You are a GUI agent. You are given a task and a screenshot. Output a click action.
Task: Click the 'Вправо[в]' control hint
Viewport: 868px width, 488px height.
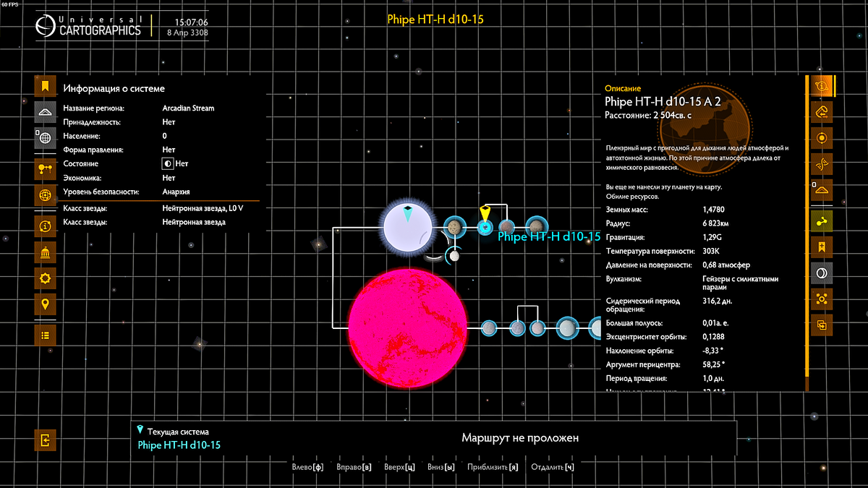(x=354, y=467)
